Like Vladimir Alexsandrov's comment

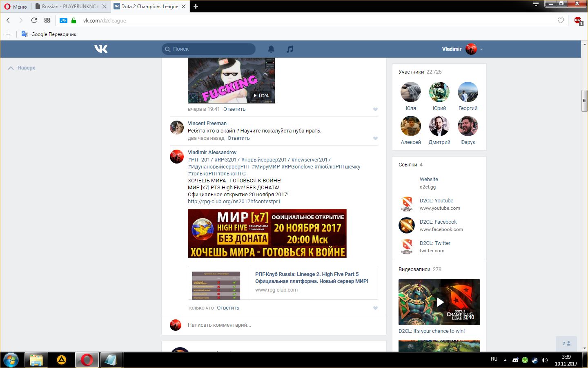(375, 308)
